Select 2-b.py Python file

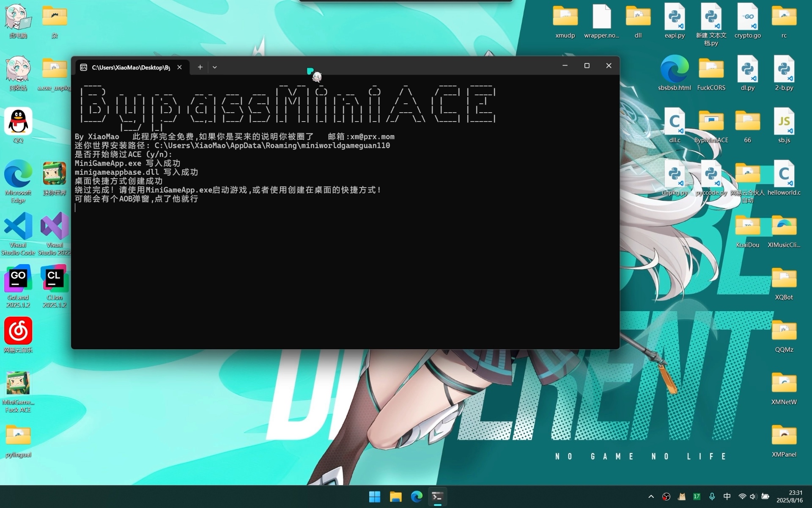coord(784,73)
